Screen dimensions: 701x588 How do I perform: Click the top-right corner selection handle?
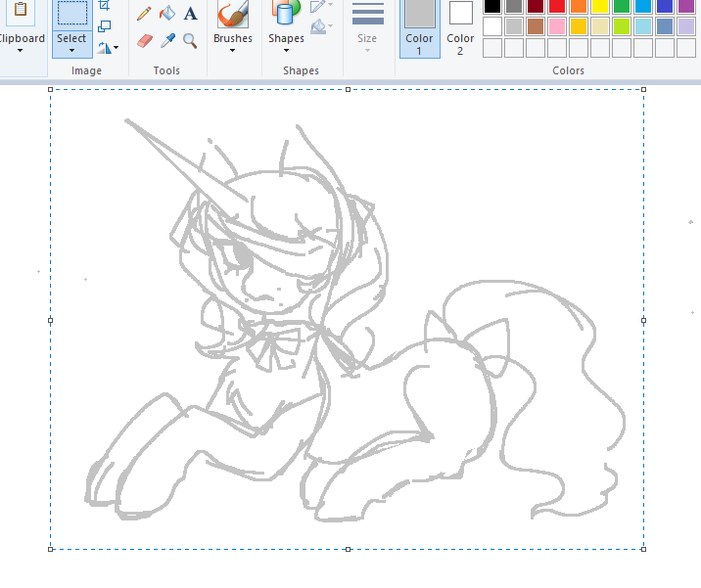tap(644, 90)
